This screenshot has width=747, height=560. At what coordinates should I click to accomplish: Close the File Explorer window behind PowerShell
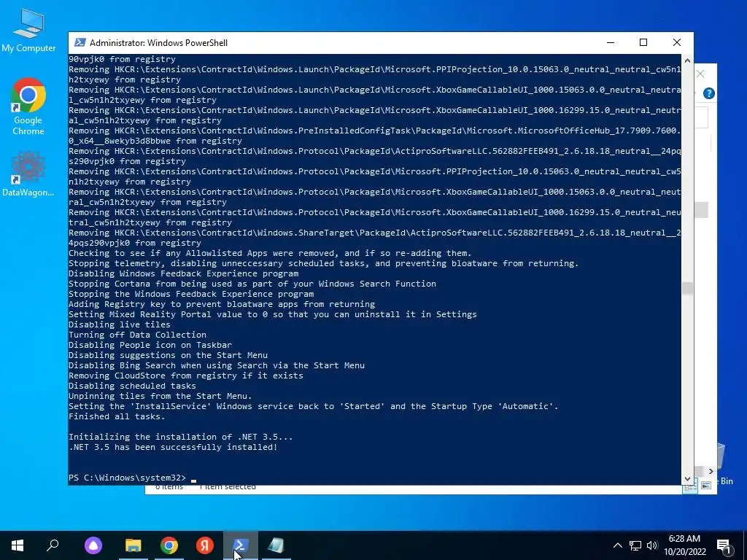700,74
